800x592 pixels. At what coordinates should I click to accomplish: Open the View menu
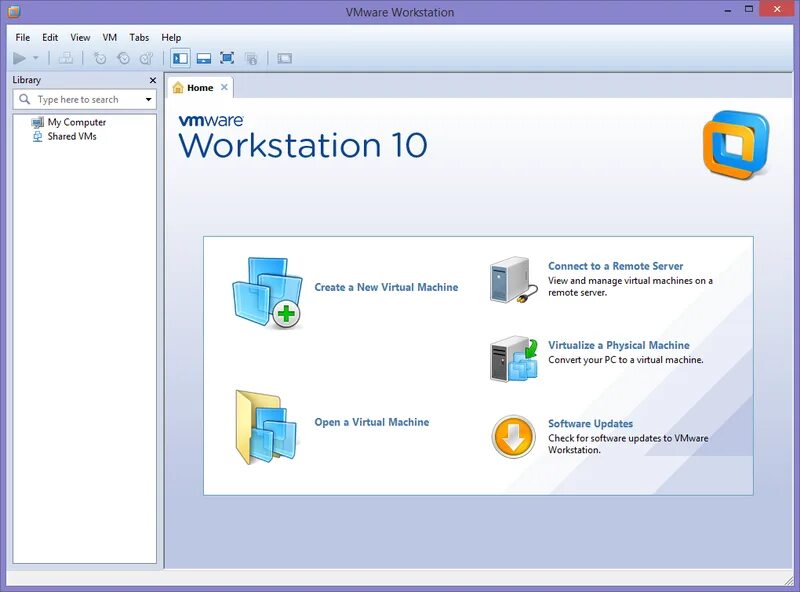point(80,37)
